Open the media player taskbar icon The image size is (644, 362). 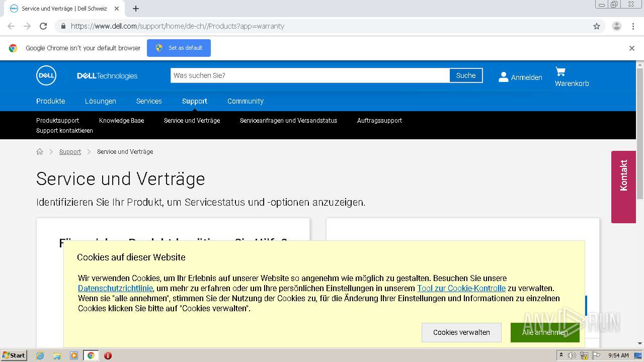(74, 355)
